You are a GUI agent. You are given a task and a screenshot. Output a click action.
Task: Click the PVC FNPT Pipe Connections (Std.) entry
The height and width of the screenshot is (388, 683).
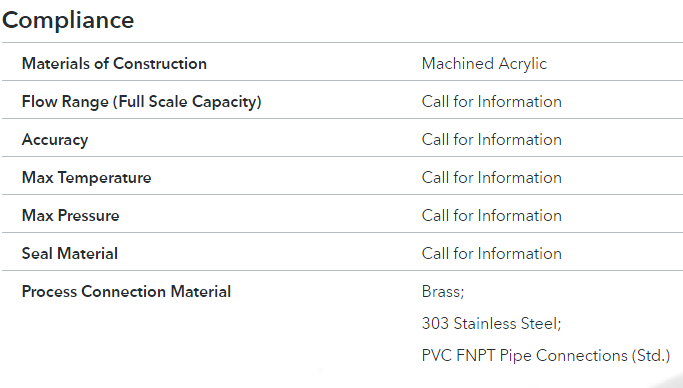[x=546, y=356]
